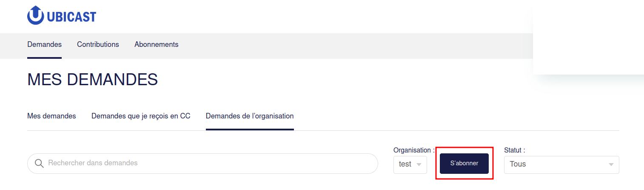Click the MES DEMANDES page heading
The height and width of the screenshot is (190, 644).
click(92, 80)
